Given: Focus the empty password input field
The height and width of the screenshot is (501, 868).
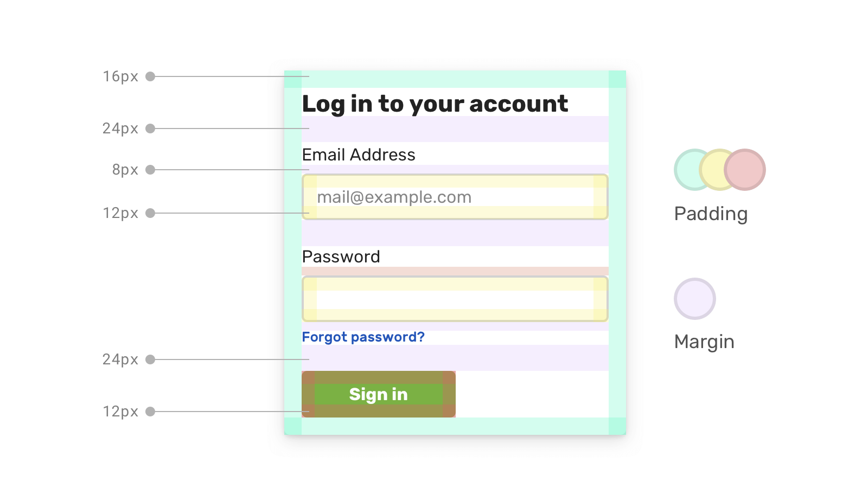Looking at the screenshot, I should pyautogui.click(x=455, y=299).
